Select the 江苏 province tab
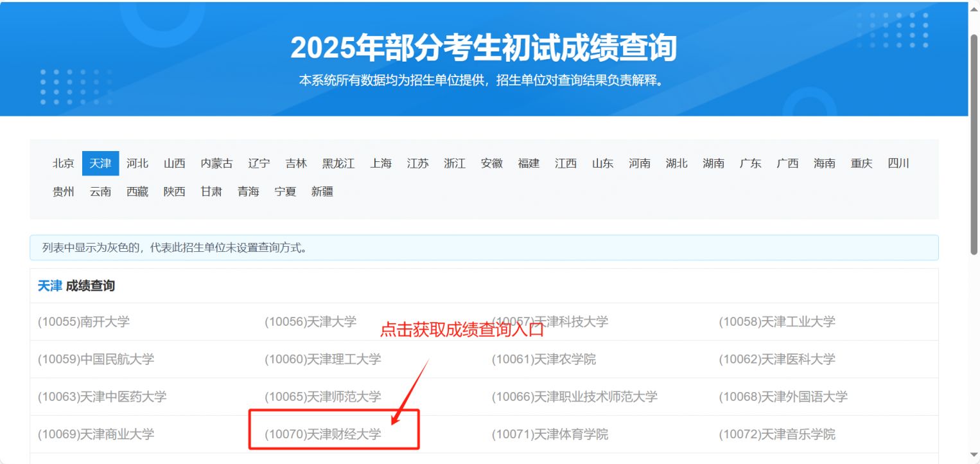 point(418,163)
